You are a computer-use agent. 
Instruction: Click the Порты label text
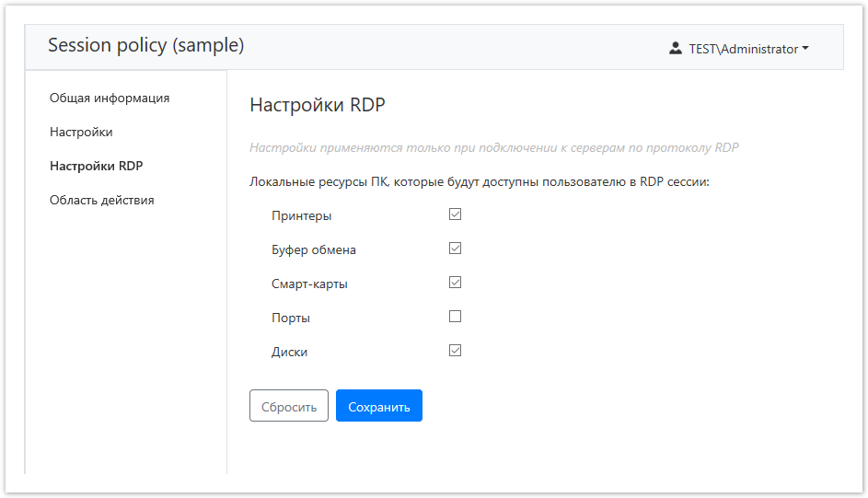click(x=290, y=318)
